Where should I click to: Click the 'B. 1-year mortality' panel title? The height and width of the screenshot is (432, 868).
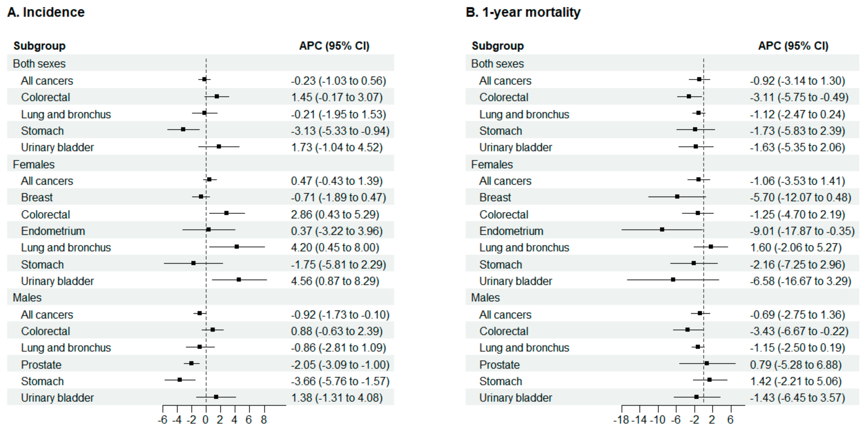pos(523,13)
